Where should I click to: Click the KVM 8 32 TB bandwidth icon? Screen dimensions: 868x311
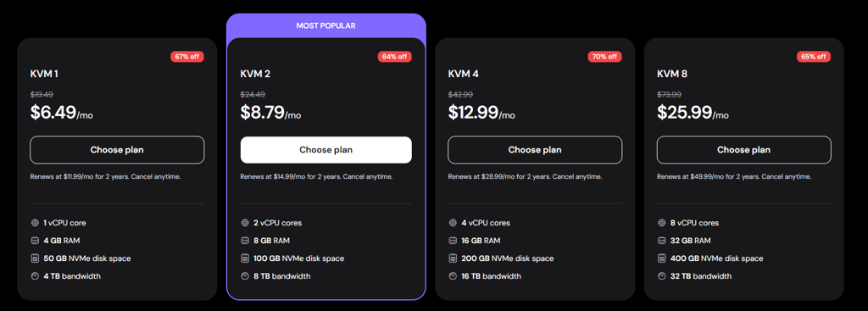(661, 276)
